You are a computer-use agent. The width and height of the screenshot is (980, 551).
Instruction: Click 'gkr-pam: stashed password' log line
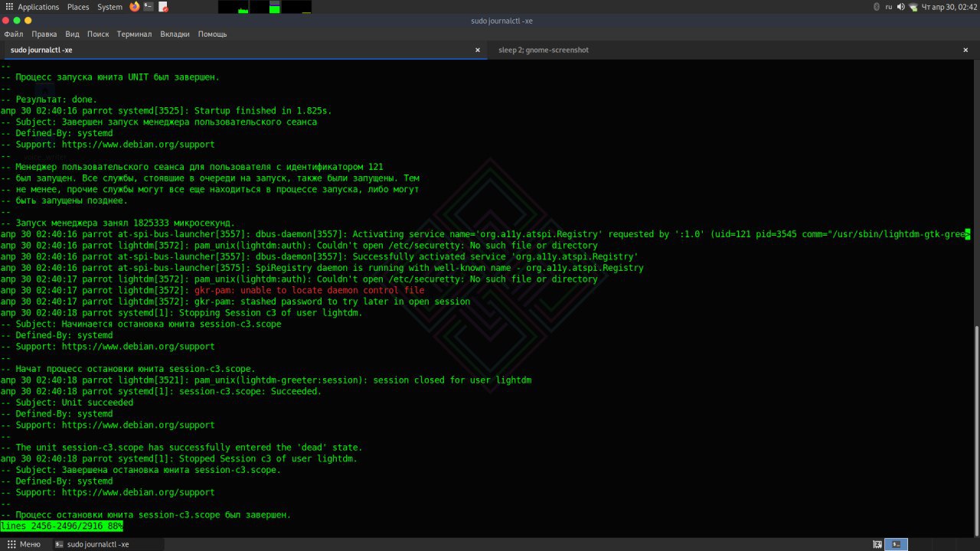[235, 302]
